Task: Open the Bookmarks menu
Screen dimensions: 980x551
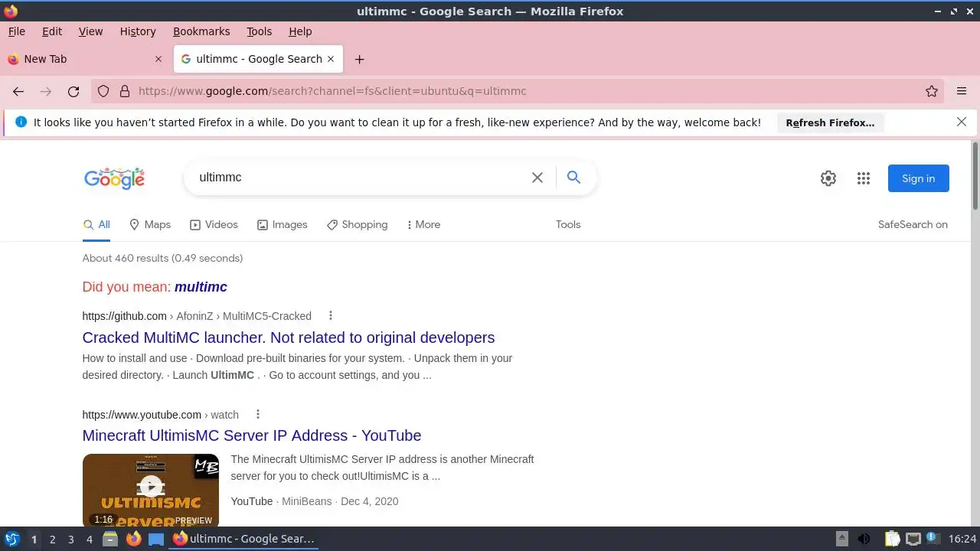Action: point(201,31)
